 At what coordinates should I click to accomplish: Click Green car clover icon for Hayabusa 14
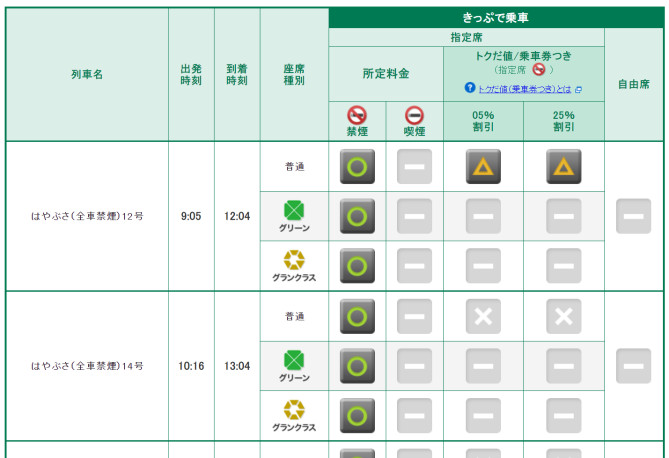[294, 360]
